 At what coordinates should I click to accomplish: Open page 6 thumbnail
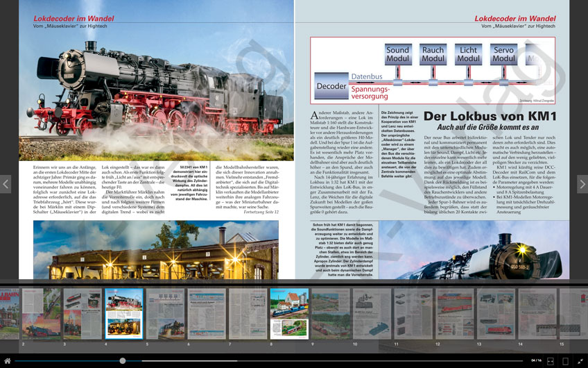click(x=207, y=314)
